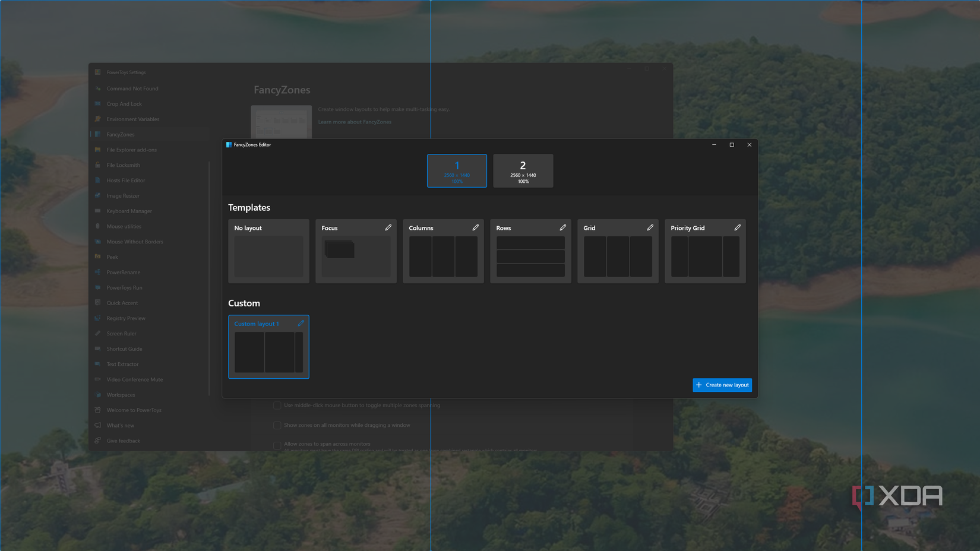980x551 pixels.
Task: Open the Screen Ruler module
Action: (122, 333)
